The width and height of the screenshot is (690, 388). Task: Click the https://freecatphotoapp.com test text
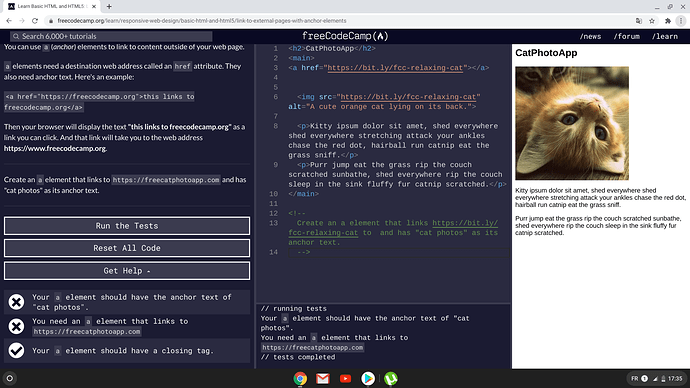coord(87,332)
